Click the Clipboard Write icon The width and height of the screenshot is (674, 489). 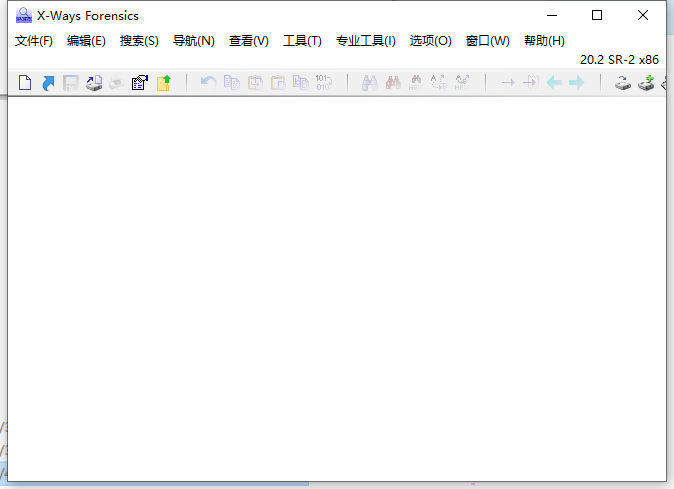[x=255, y=82]
